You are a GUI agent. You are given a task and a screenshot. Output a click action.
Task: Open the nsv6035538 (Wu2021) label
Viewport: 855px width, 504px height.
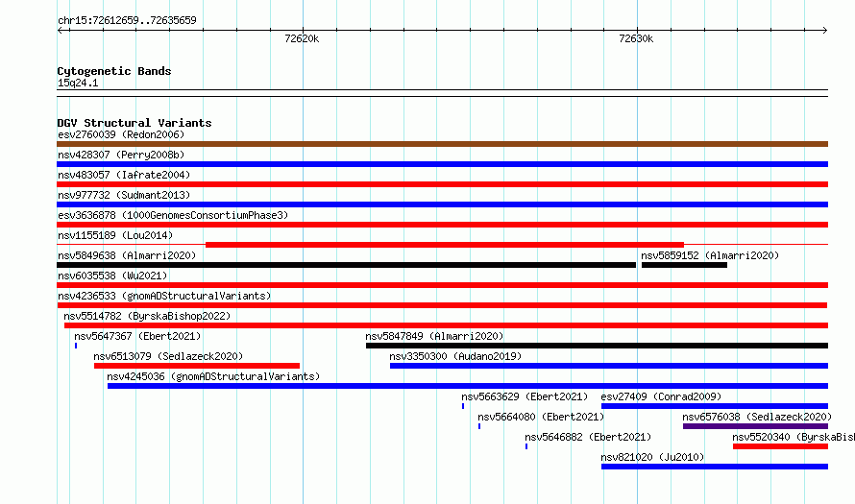pos(112,276)
